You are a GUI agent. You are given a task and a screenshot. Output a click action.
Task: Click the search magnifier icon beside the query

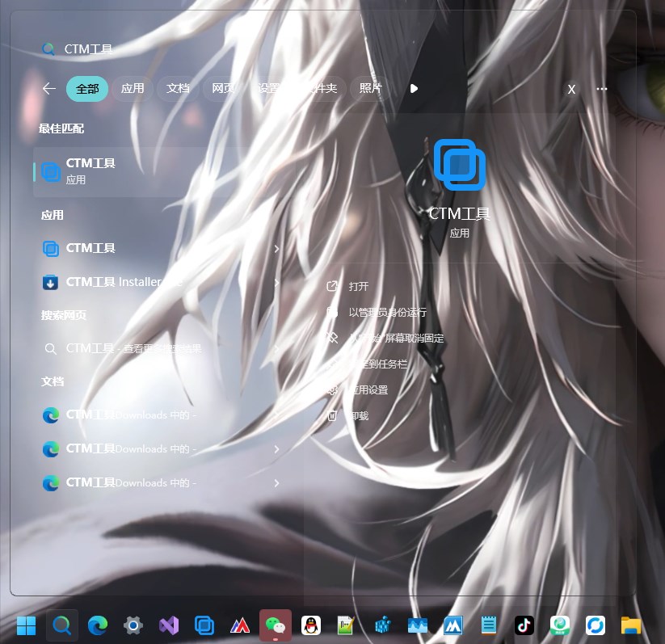pyautogui.click(x=48, y=49)
